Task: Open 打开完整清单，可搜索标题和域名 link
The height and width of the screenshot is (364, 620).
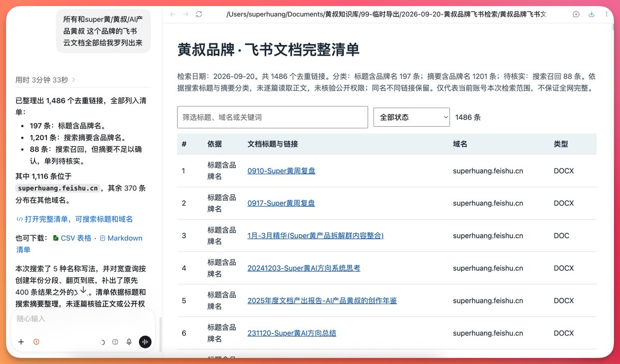Action: click(74, 219)
